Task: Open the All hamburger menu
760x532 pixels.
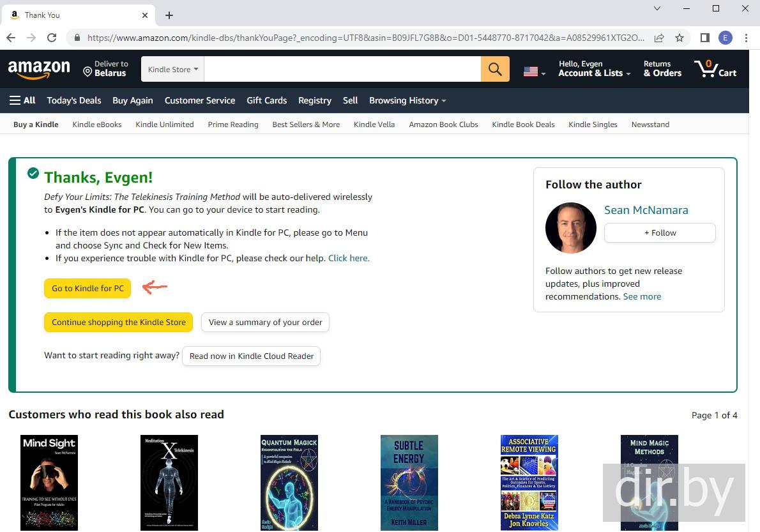Action: (22, 100)
